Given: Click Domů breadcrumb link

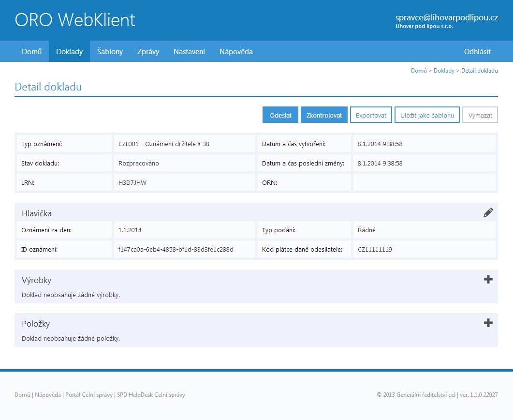Looking at the screenshot, I should [419, 71].
